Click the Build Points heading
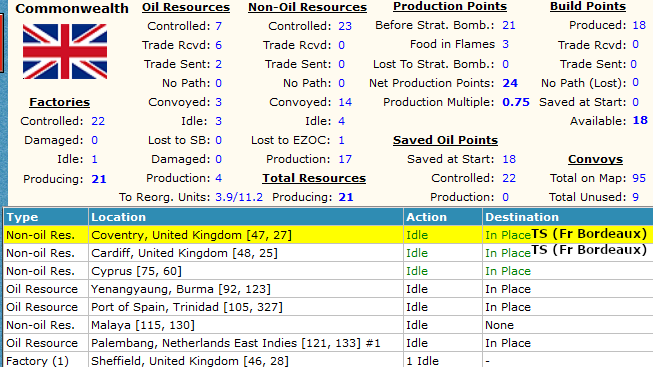The width and height of the screenshot is (653, 367). [588, 6]
